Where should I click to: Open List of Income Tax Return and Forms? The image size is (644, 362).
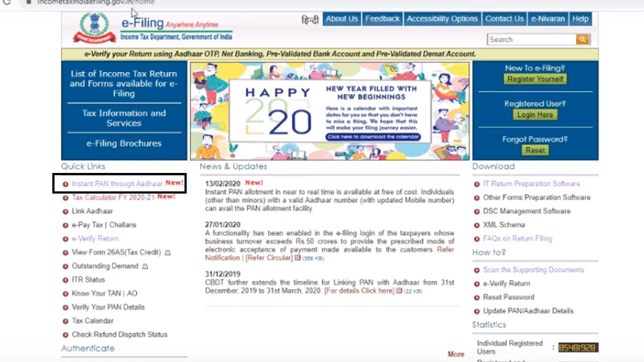[x=124, y=83]
